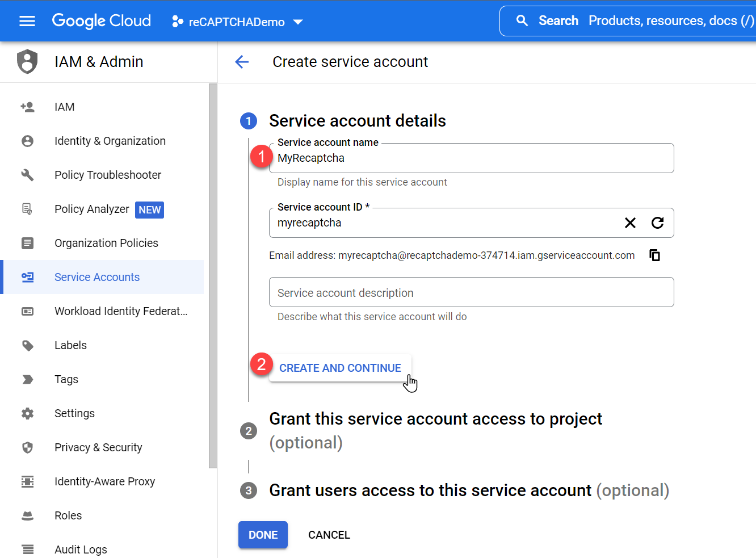
Task: Click the Identity & Organization person icon
Action: click(x=27, y=141)
